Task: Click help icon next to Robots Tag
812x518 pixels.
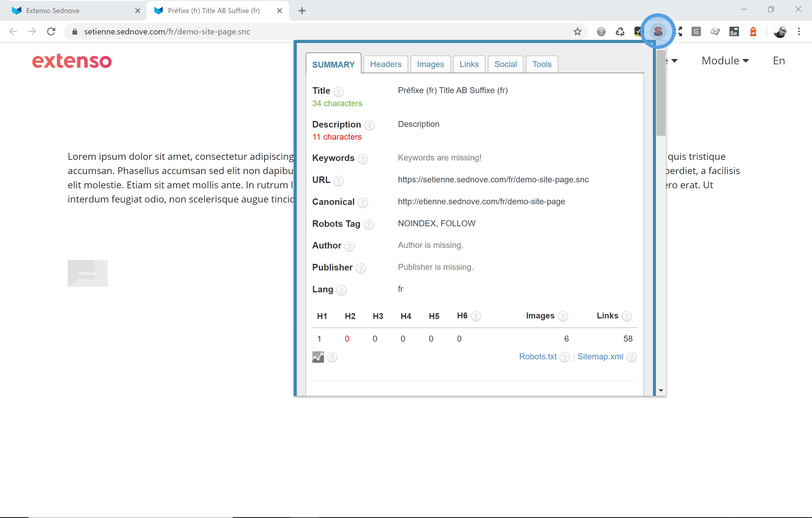Action: pyautogui.click(x=369, y=224)
